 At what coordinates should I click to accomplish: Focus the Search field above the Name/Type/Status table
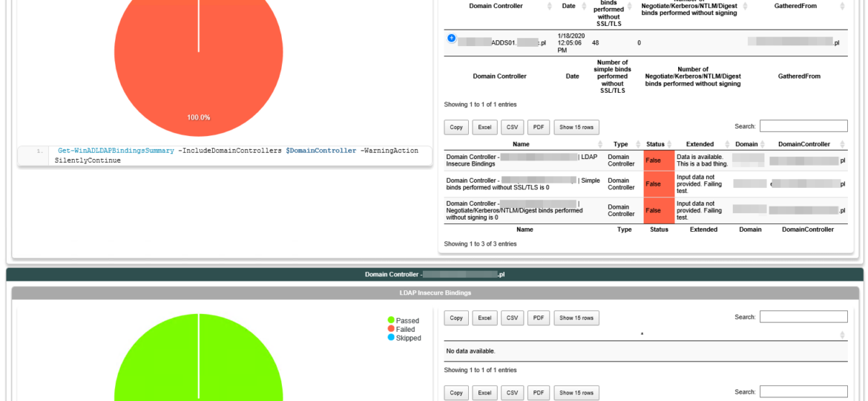coord(803,126)
